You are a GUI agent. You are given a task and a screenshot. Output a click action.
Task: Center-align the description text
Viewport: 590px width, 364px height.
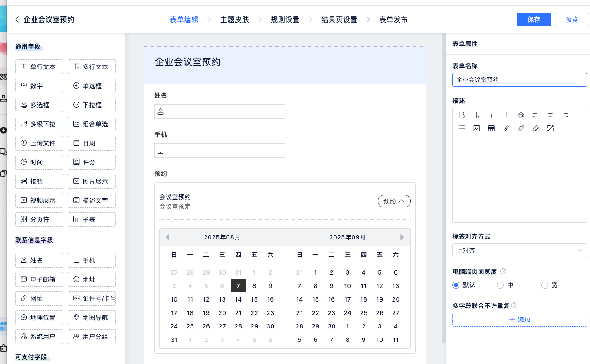[x=551, y=115]
